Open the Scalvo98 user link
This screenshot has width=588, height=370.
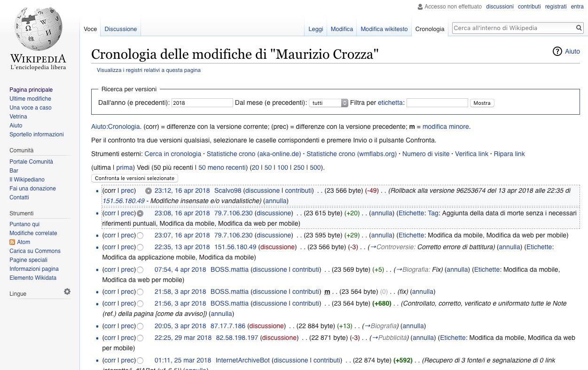coord(227,191)
